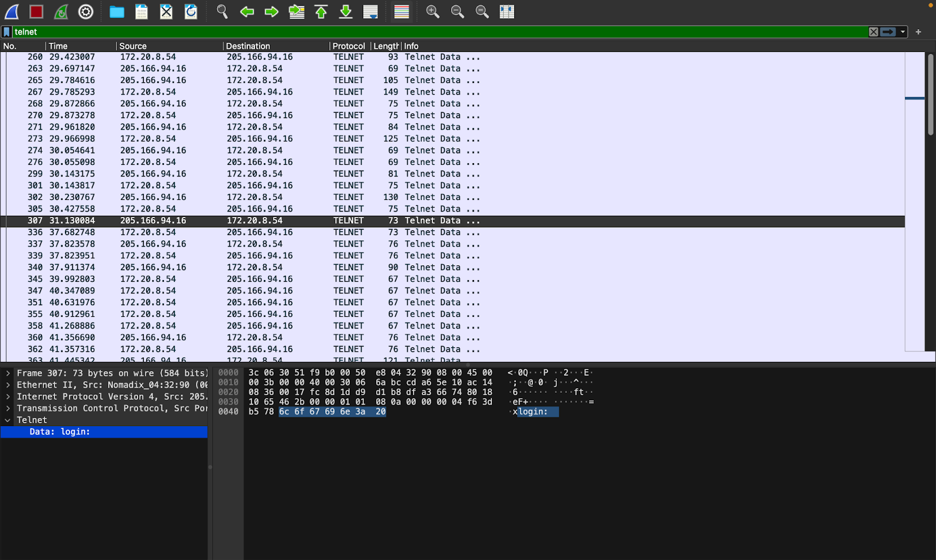The width and height of the screenshot is (936, 560).
Task: Click the resize columns icon
Action: coord(507,12)
